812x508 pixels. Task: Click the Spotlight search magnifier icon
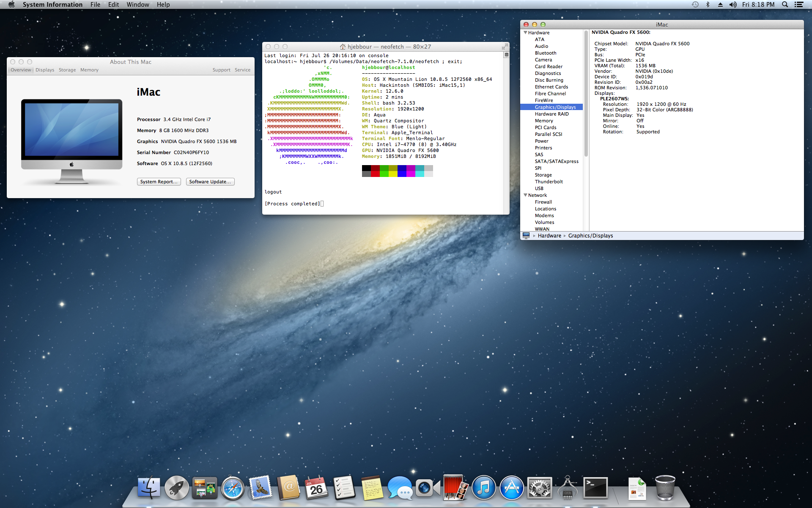click(x=785, y=5)
